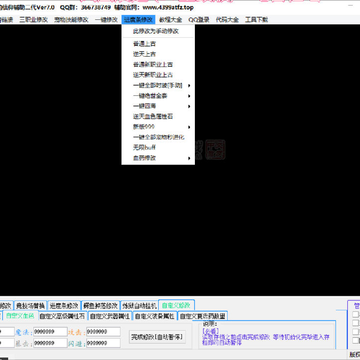Choose 无限buff menu entry

click(x=158, y=147)
